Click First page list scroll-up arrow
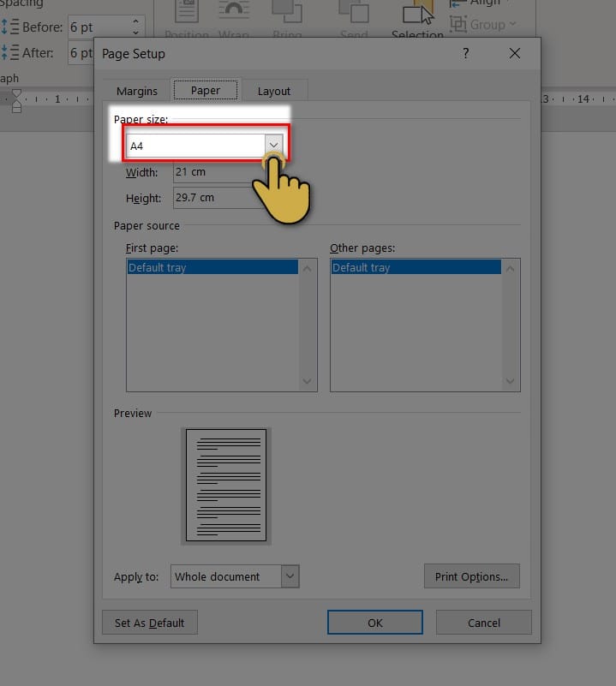The height and width of the screenshot is (686, 616). click(308, 269)
